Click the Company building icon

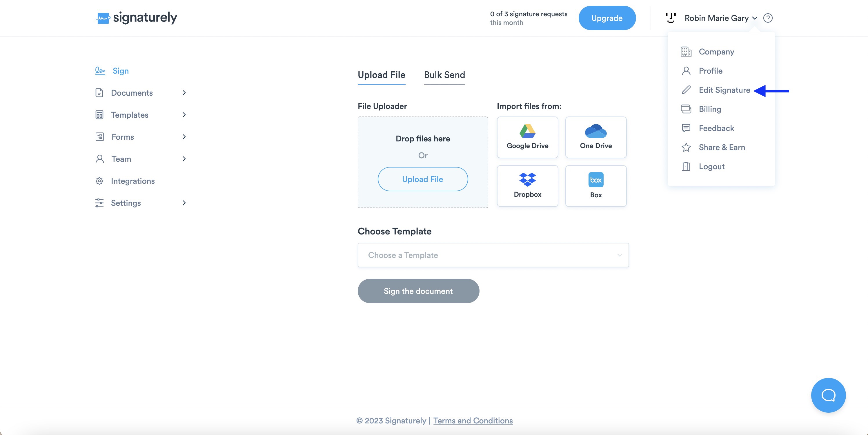pyautogui.click(x=686, y=52)
